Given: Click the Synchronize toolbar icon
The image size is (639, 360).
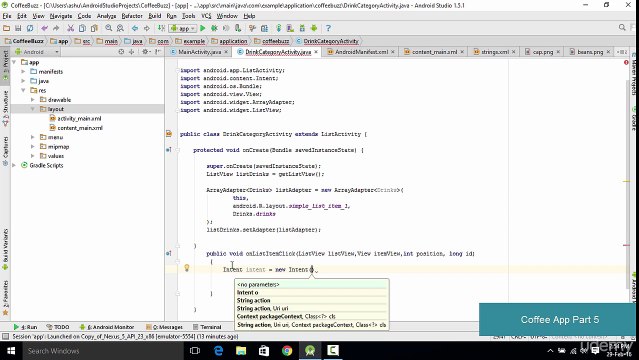Looking at the screenshot, I should pos(30,28).
